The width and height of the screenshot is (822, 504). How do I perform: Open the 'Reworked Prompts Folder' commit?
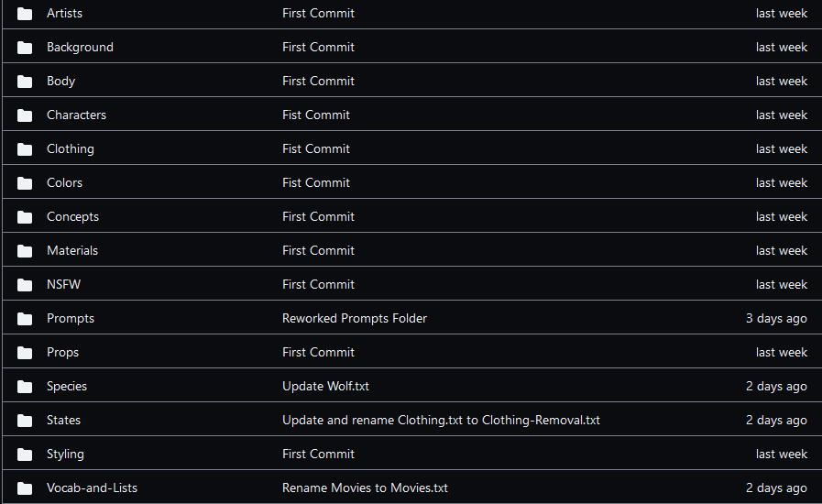tap(354, 318)
